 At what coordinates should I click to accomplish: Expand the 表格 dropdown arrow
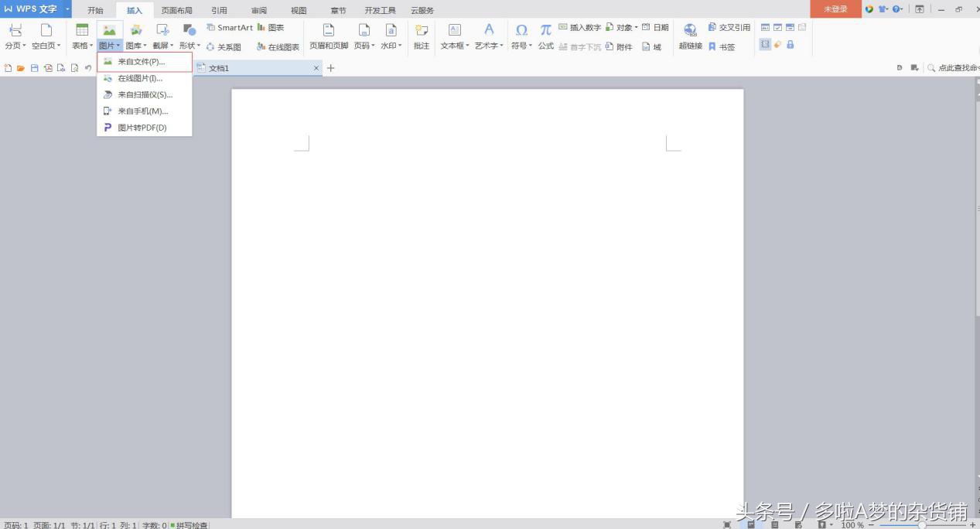coord(91,46)
